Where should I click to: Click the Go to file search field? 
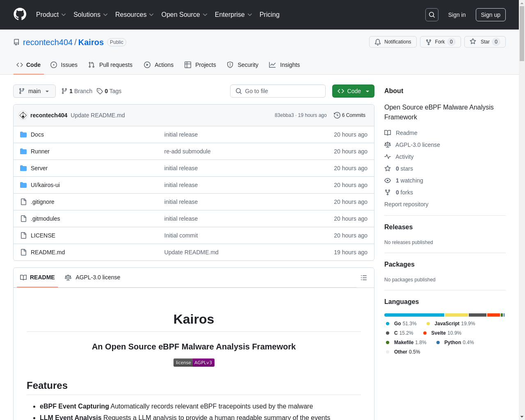click(x=278, y=91)
